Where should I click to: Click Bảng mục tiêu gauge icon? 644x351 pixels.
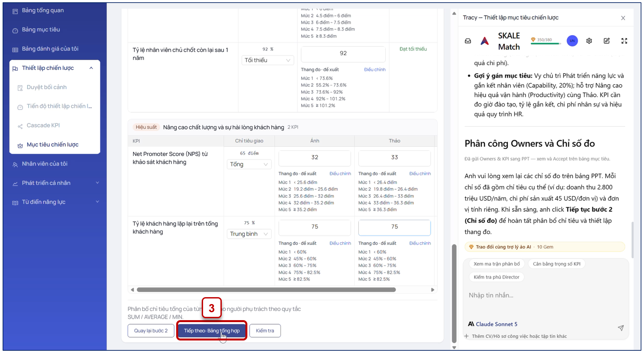[x=15, y=31]
